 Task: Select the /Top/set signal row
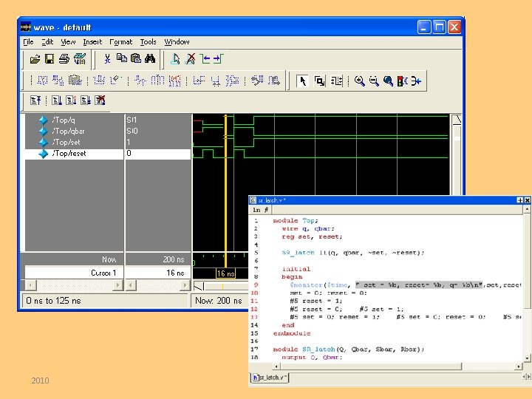click(65, 142)
